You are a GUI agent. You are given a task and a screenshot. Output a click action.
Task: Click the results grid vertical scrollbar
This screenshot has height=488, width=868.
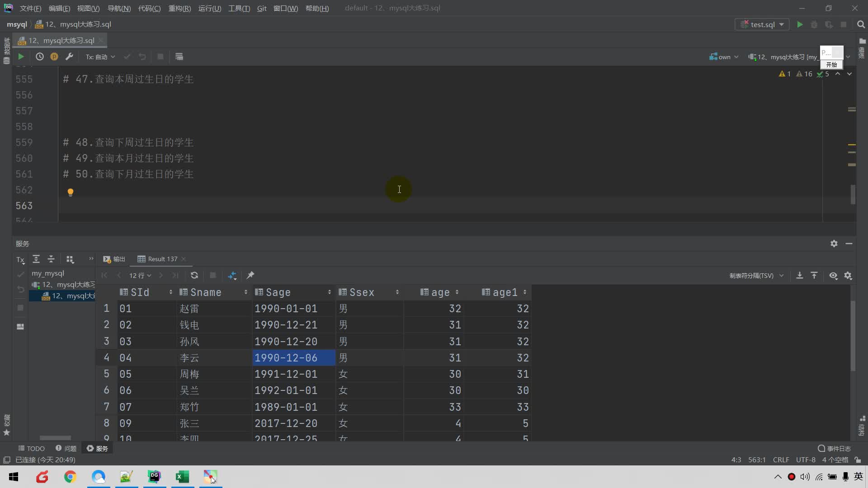click(853, 335)
